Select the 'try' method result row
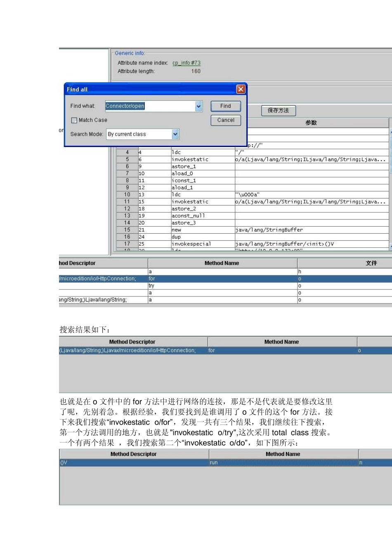The height and width of the screenshot is (555, 392). tap(225, 286)
